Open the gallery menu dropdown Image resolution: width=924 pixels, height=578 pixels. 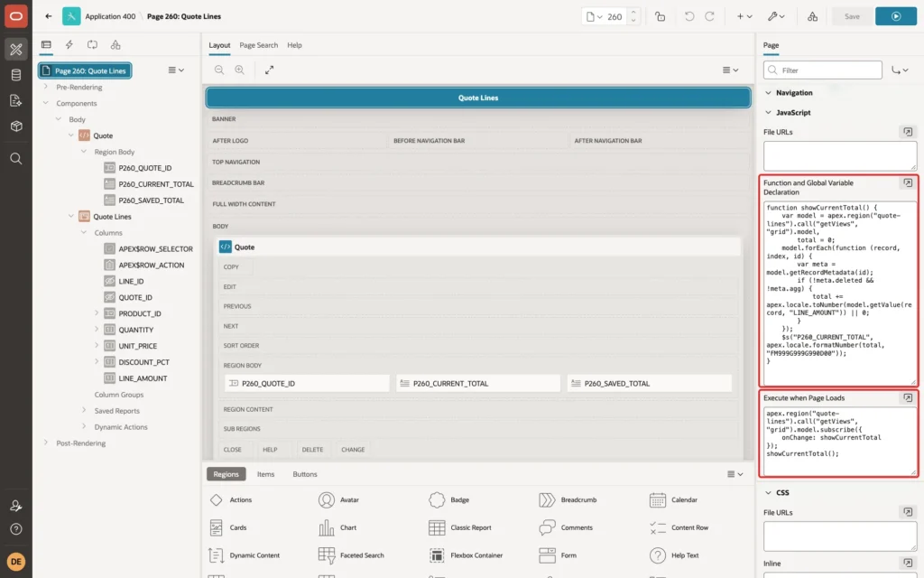735,474
